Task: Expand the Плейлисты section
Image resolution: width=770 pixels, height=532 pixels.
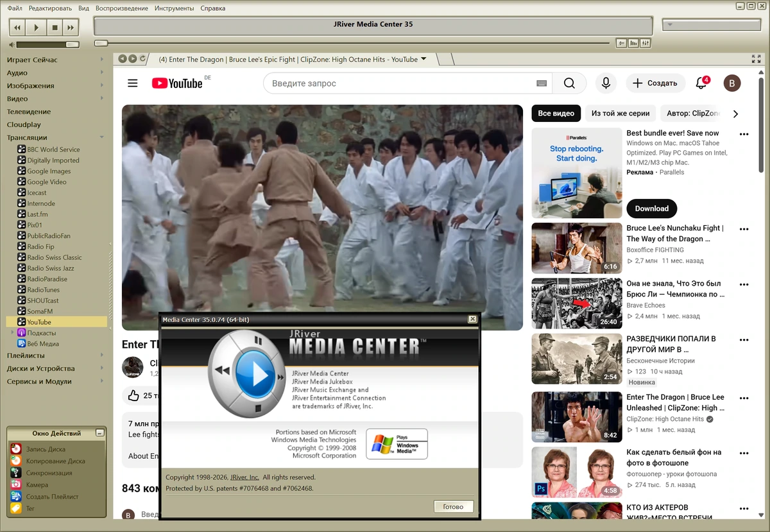Action: [102, 355]
